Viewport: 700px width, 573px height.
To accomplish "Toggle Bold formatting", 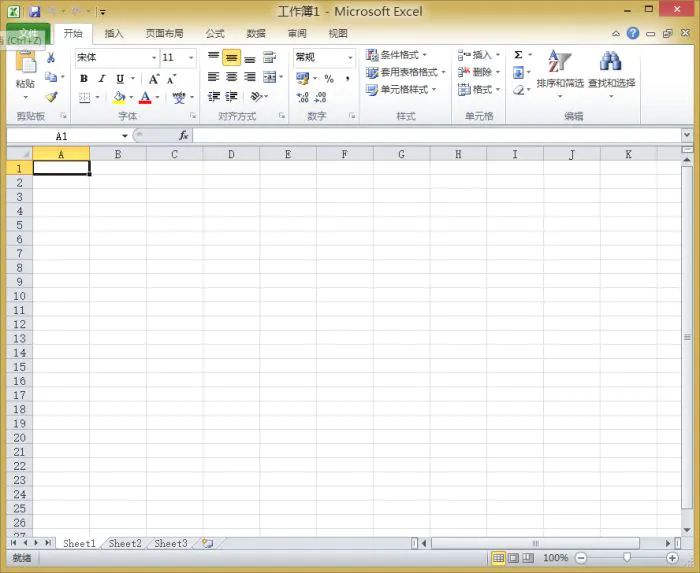I will point(83,79).
